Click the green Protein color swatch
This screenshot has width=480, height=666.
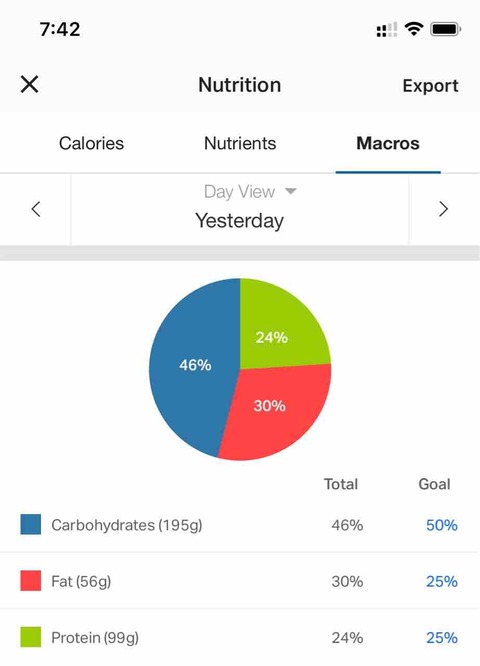pyautogui.click(x=31, y=637)
